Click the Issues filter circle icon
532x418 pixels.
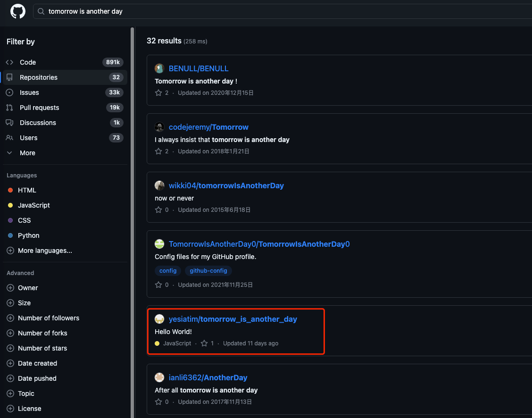9,92
